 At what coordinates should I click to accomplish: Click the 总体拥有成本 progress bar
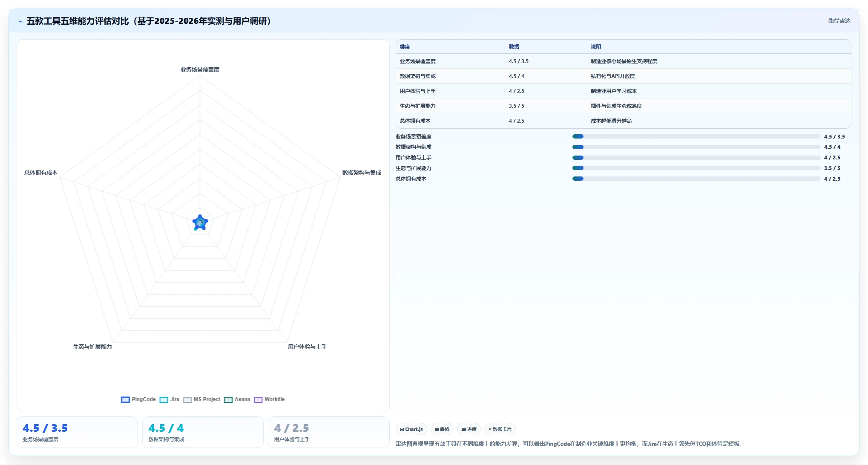[696, 179]
